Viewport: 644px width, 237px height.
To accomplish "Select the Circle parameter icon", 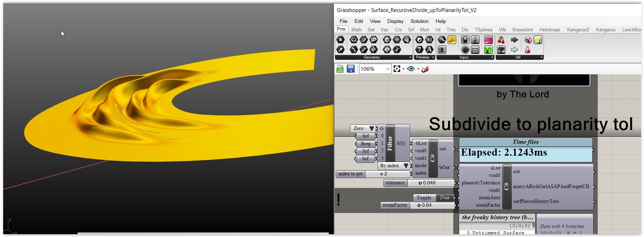I will tap(353, 39).
